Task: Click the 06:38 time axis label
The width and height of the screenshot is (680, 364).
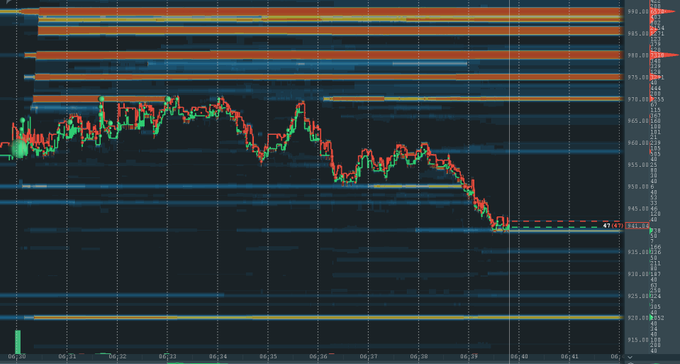Action: 418,357
